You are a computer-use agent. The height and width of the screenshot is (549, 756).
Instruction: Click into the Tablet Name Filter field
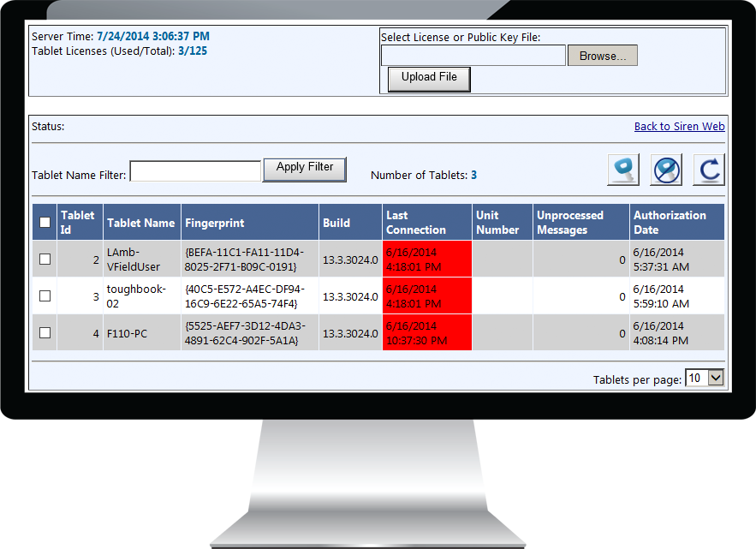(195, 171)
